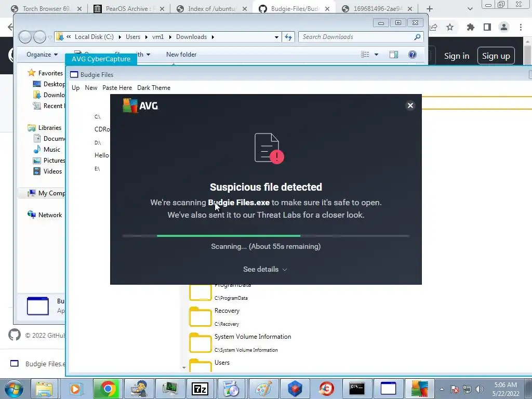The width and height of the screenshot is (532, 399).
Task: Select E:\ drive in Budgie Files sidebar
Action: pyautogui.click(x=97, y=169)
